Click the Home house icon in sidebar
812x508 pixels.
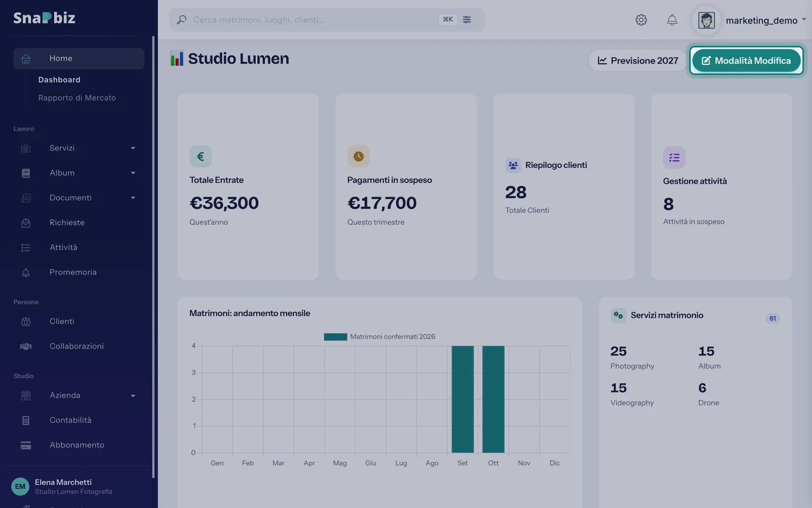click(x=26, y=58)
